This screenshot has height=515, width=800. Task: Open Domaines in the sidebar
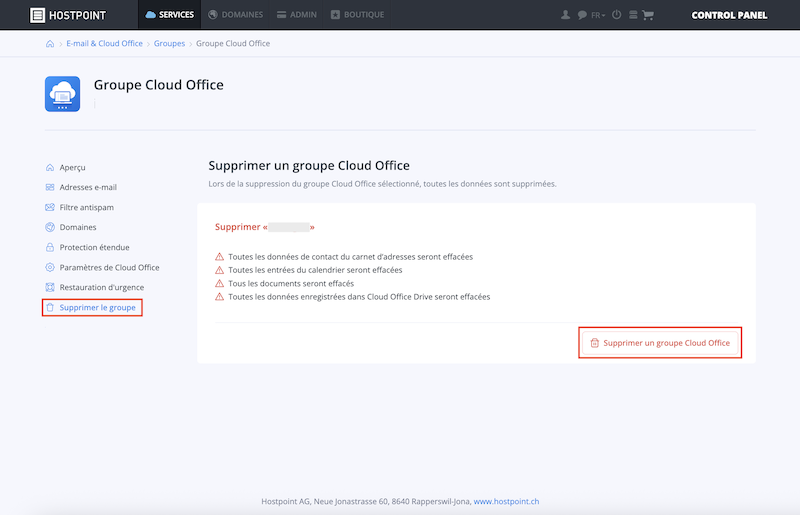pyautogui.click(x=78, y=227)
